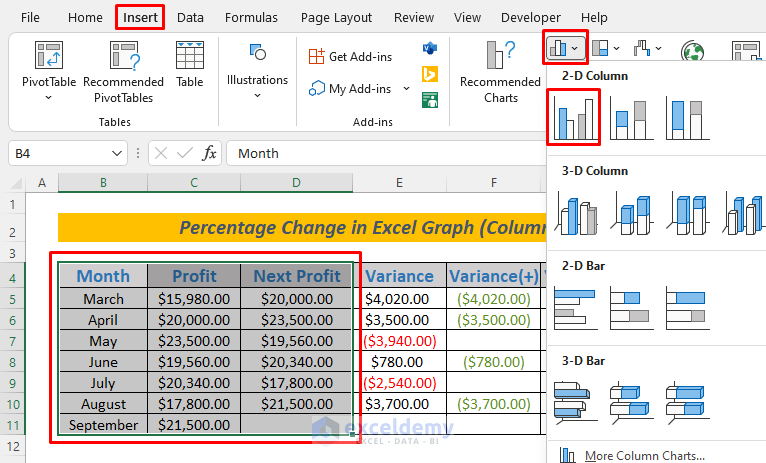Switch to the Data tab

click(190, 18)
